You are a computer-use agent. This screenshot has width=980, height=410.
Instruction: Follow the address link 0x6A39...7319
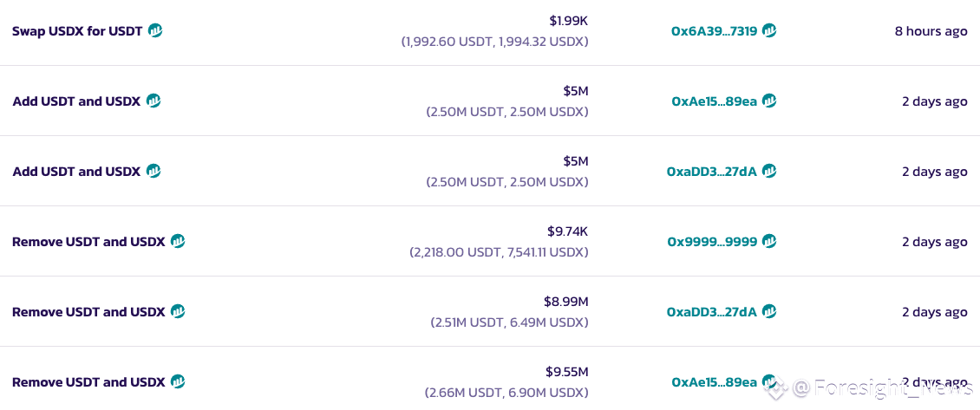(714, 31)
